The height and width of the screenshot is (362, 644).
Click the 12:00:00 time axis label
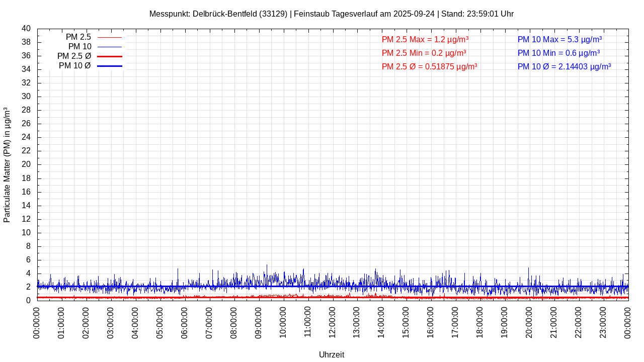coord(332,322)
